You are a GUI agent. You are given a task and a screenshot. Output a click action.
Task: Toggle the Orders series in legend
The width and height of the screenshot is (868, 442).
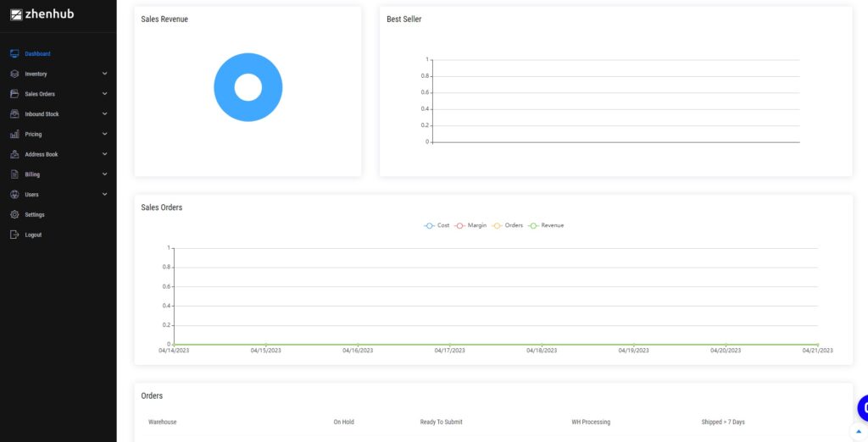[508, 226]
